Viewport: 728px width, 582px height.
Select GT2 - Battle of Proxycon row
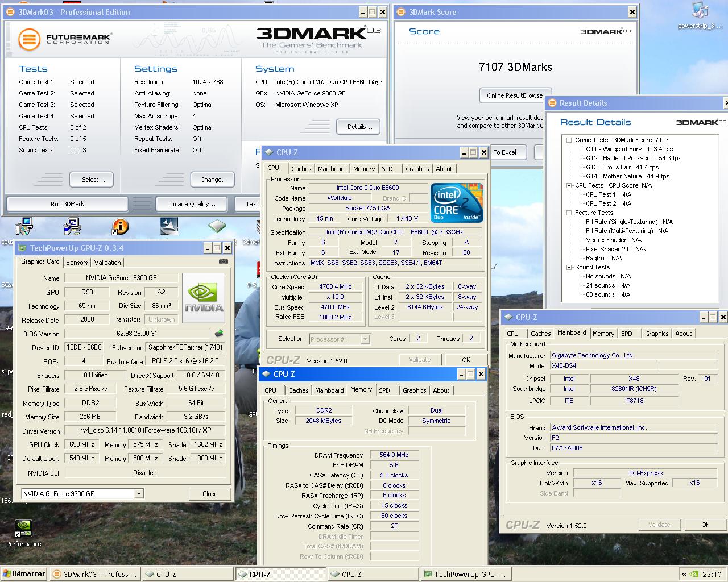(634, 158)
